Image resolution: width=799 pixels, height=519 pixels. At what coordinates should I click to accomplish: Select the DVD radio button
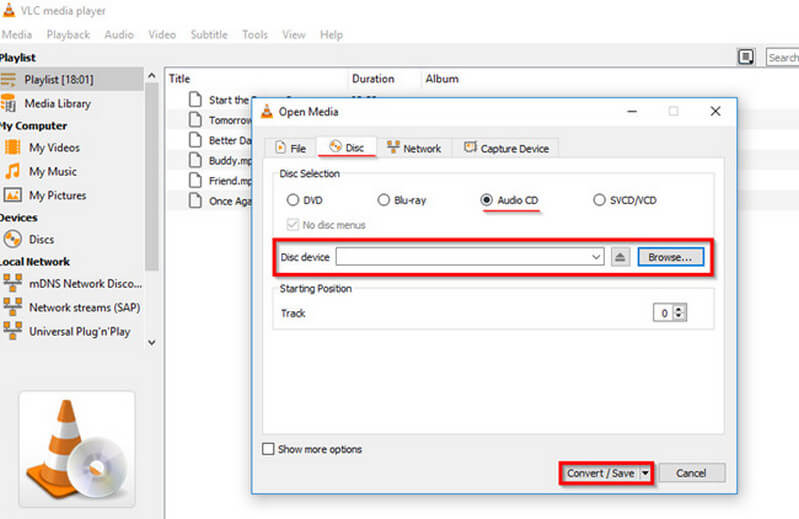pyautogui.click(x=292, y=200)
